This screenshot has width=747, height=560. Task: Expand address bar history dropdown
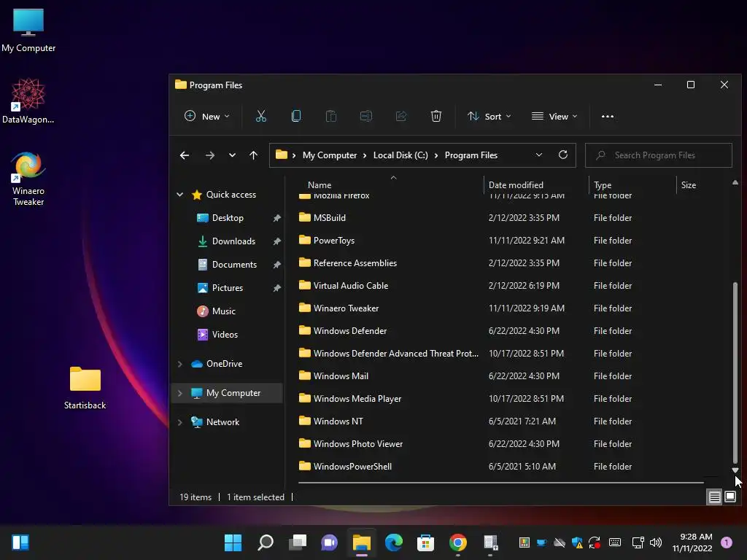click(x=539, y=155)
